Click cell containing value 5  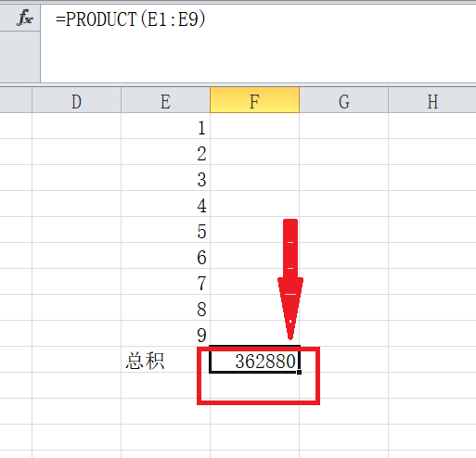pyautogui.click(x=165, y=230)
